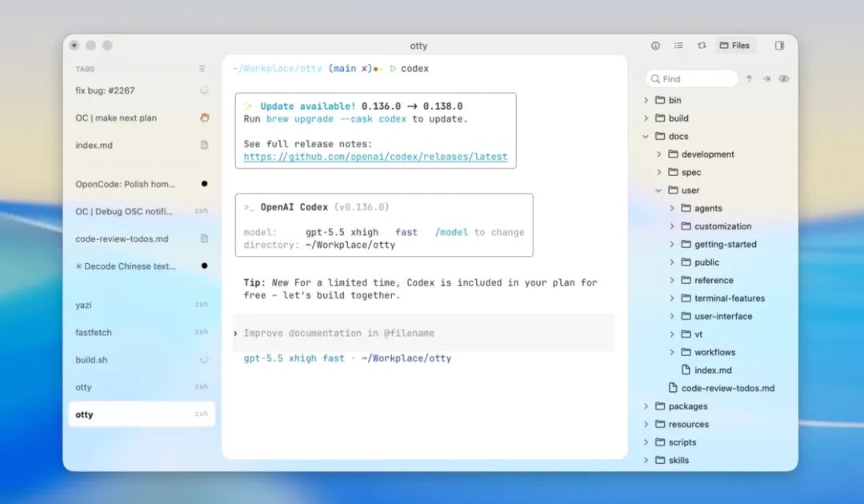The height and width of the screenshot is (504, 864).
Task: Open the TABS section options menu icon
Action: (x=202, y=69)
